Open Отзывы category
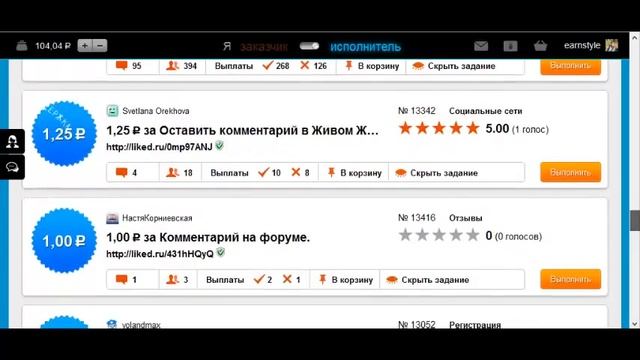 [466, 218]
